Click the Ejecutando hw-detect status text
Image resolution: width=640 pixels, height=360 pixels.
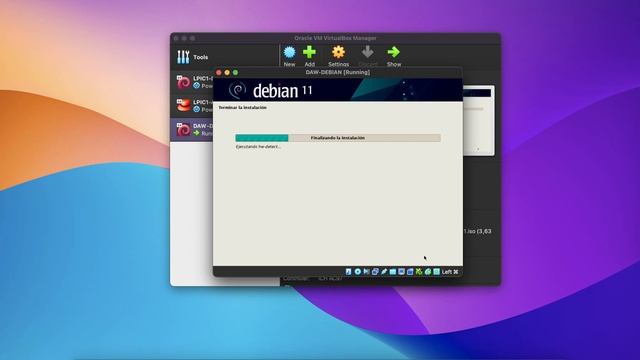click(x=258, y=147)
